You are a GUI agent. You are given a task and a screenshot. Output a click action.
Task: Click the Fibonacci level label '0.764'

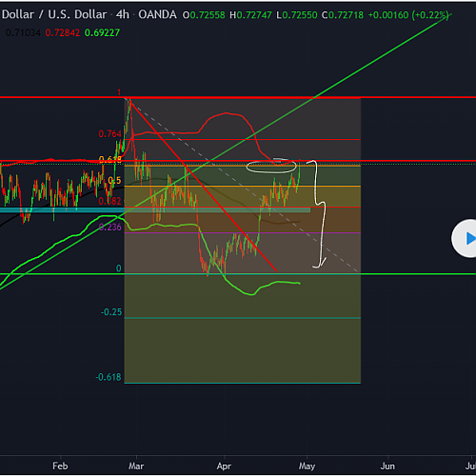click(109, 134)
